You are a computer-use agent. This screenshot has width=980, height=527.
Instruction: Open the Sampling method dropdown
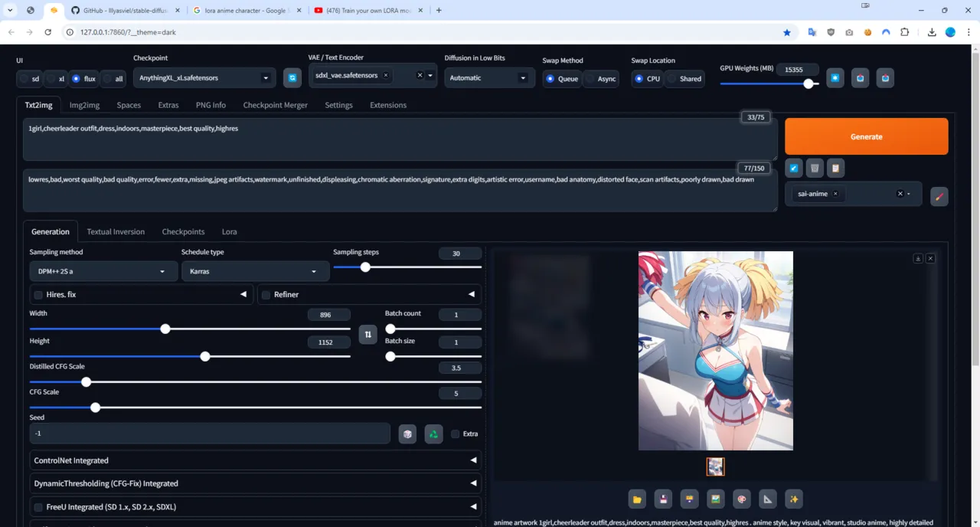click(102, 271)
